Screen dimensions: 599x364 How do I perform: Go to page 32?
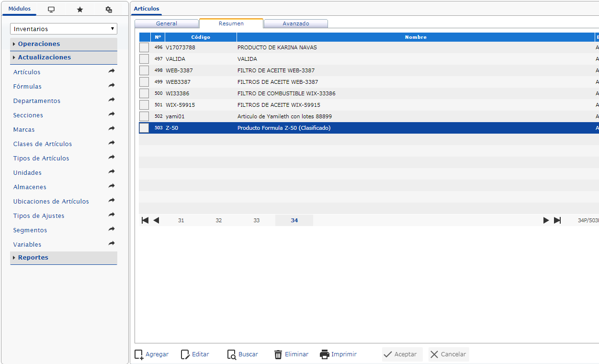(x=219, y=220)
